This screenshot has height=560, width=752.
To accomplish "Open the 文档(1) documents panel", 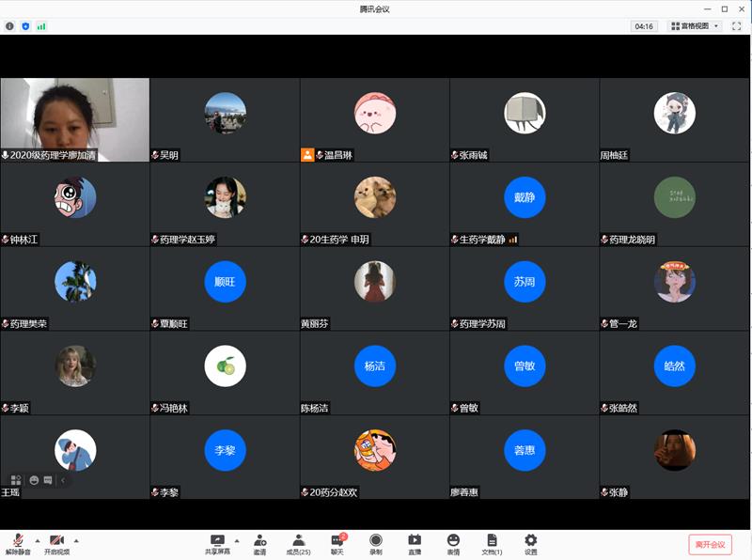I will pos(492,543).
